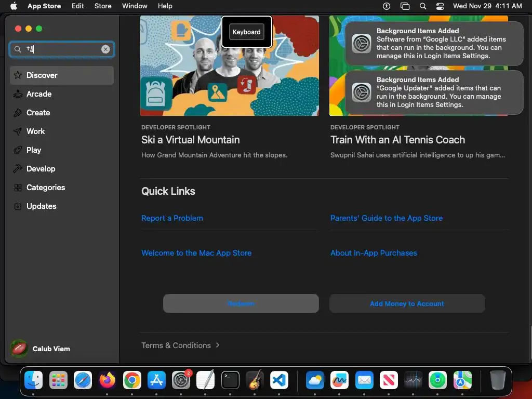The width and height of the screenshot is (532, 399).
Task: Open Mail from the Dock
Action: coord(364,380)
